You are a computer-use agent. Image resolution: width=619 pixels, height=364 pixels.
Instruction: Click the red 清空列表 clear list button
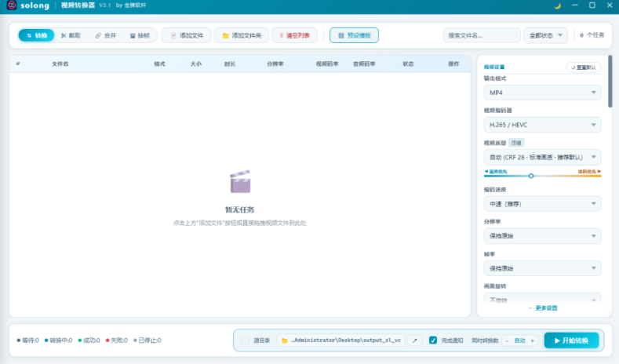(294, 35)
